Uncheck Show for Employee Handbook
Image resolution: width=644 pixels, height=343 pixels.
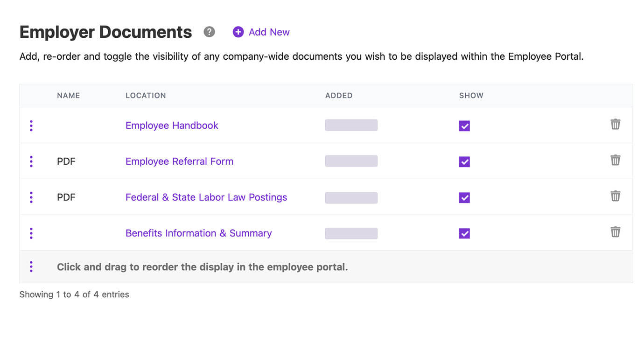coord(464,126)
